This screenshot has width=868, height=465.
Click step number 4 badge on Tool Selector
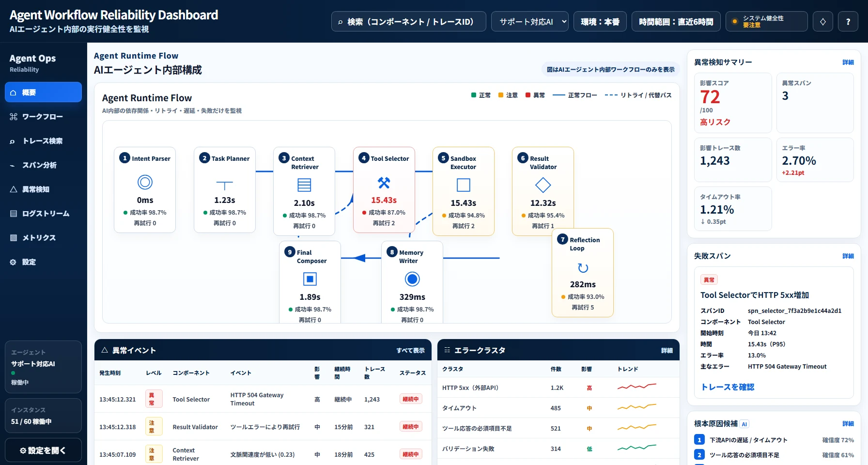[364, 158]
